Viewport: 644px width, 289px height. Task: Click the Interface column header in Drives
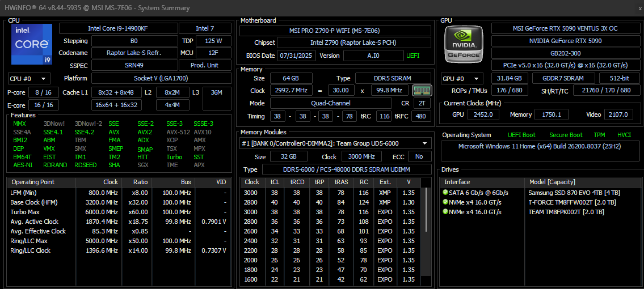[x=483, y=182]
